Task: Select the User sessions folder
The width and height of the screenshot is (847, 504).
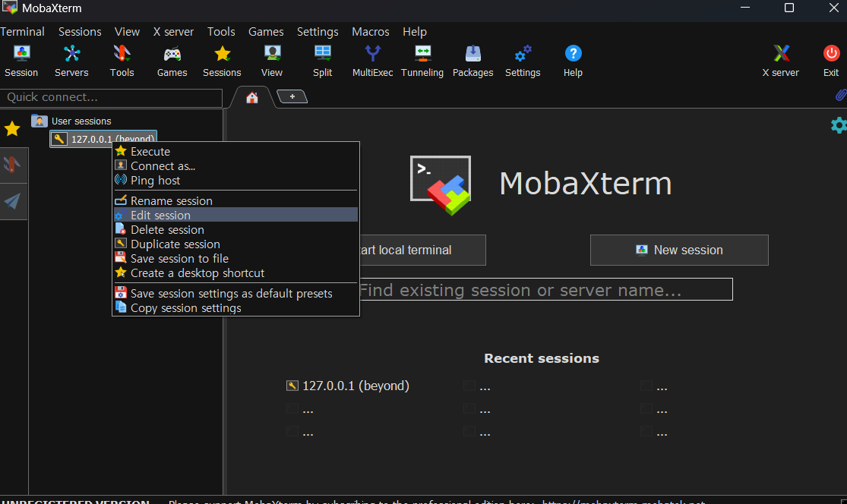Action: [71, 121]
